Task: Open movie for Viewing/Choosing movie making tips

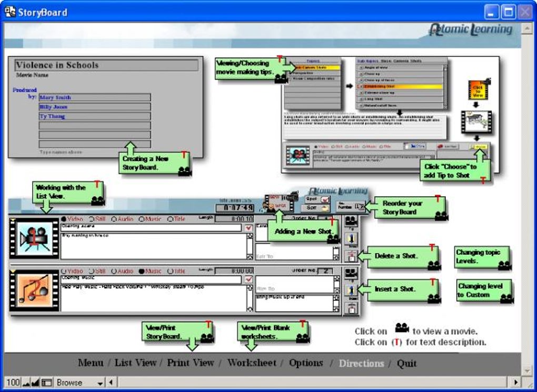Action: [x=281, y=79]
